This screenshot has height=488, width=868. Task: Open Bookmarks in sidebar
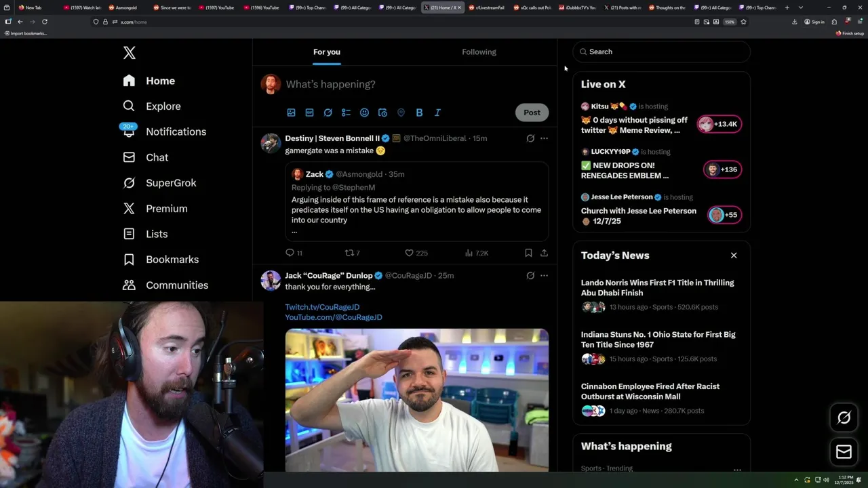pos(161,260)
